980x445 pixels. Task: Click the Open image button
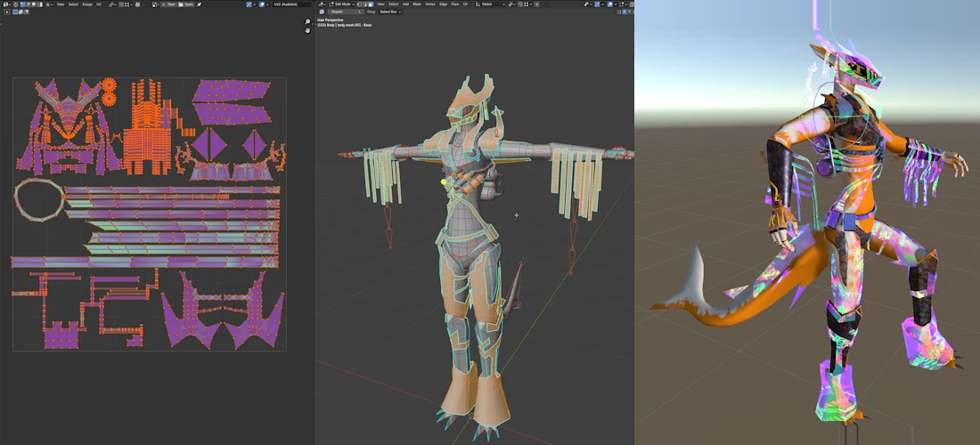pos(185,4)
